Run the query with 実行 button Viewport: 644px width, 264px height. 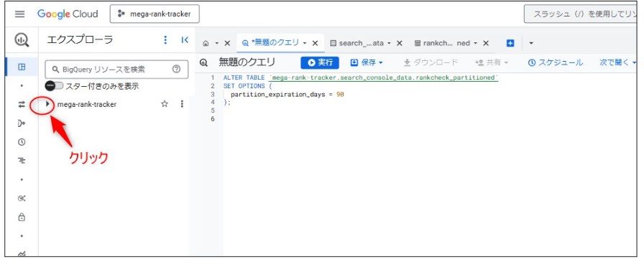click(x=320, y=62)
